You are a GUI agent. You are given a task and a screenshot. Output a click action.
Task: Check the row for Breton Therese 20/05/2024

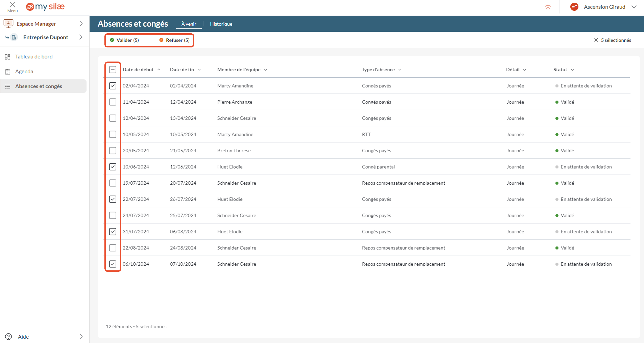click(x=113, y=150)
